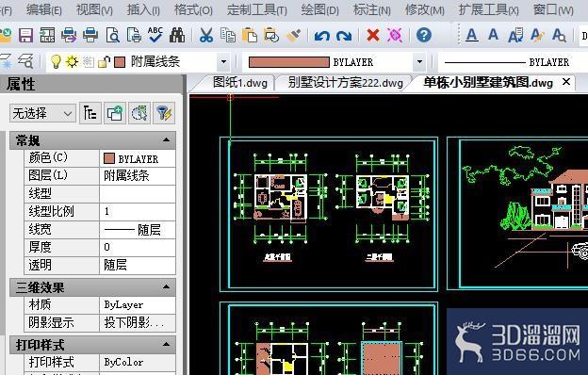The width and height of the screenshot is (588, 375).
Task: Toggle the layer freeze sun icon
Action: pyautogui.click(x=72, y=61)
